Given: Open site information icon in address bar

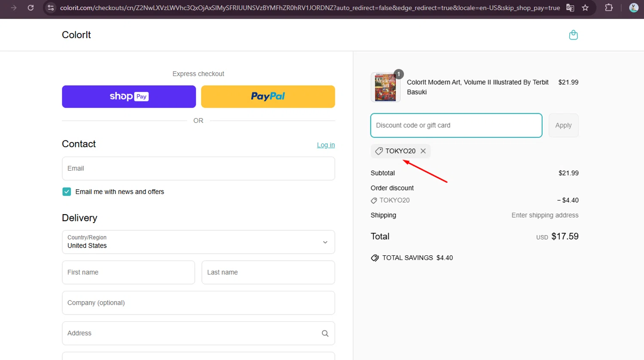Looking at the screenshot, I should tap(51, 8).
